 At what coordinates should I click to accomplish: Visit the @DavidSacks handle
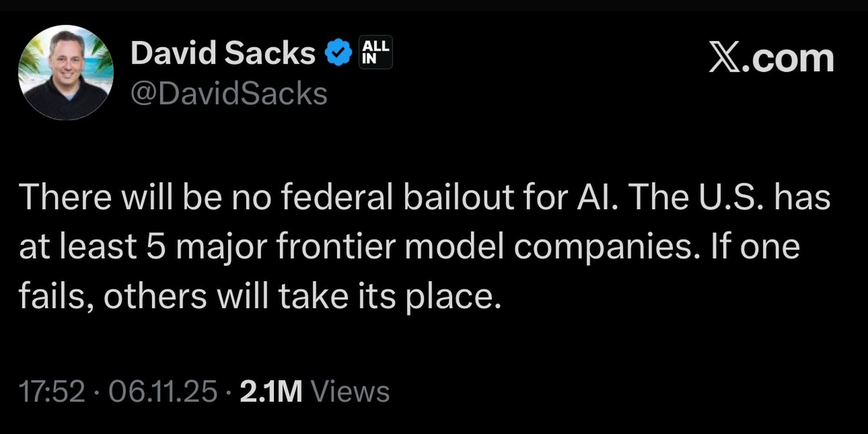click(229, 94)
